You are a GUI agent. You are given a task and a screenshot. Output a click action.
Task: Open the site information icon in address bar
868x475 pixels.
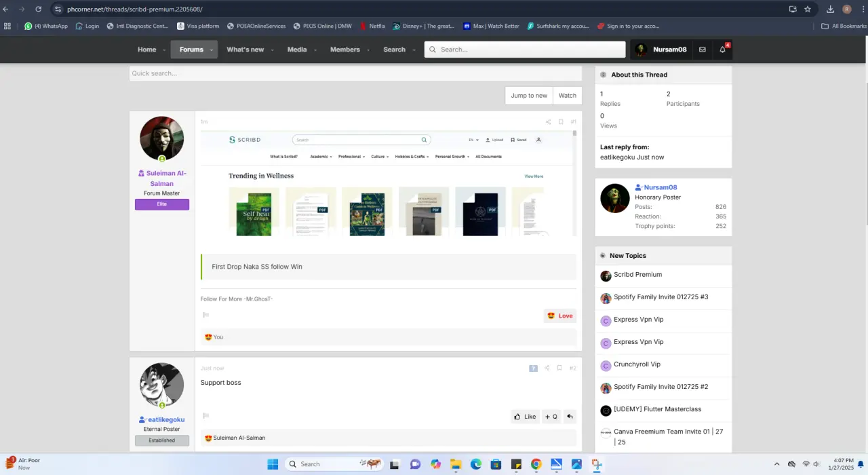coord(58,9)
